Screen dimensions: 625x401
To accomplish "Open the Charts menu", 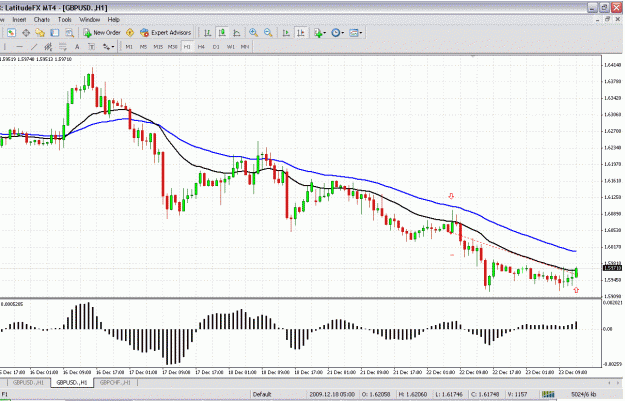I will [42, 20].
